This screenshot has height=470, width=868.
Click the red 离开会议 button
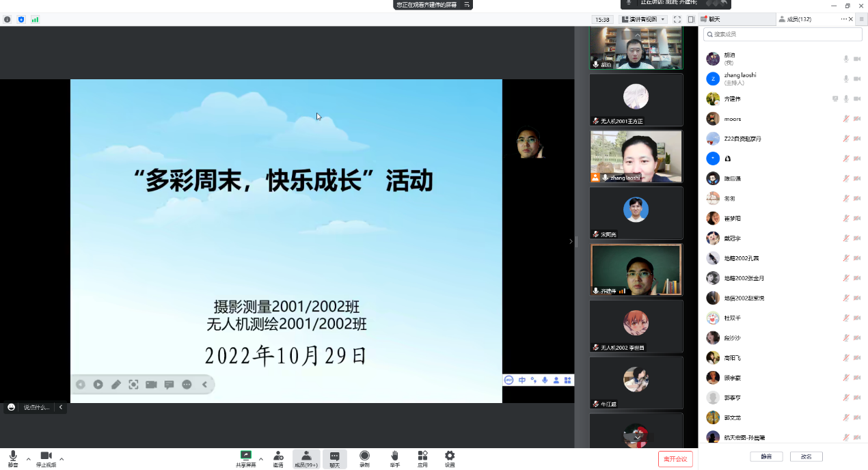coord(675,459)
